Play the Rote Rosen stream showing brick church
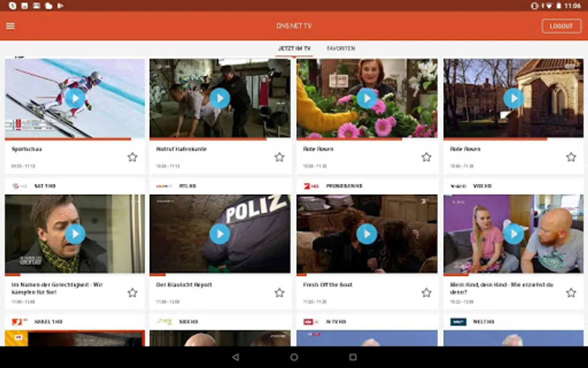The height and width of the screenshot is (368, 588). pyautogui.click(x=513, y=99)
